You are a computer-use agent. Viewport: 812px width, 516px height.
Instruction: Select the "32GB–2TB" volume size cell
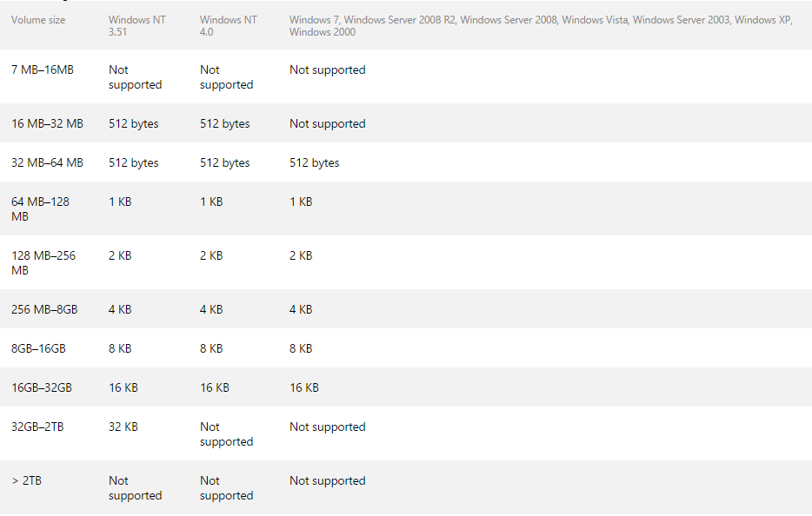[x=37, y=427]
